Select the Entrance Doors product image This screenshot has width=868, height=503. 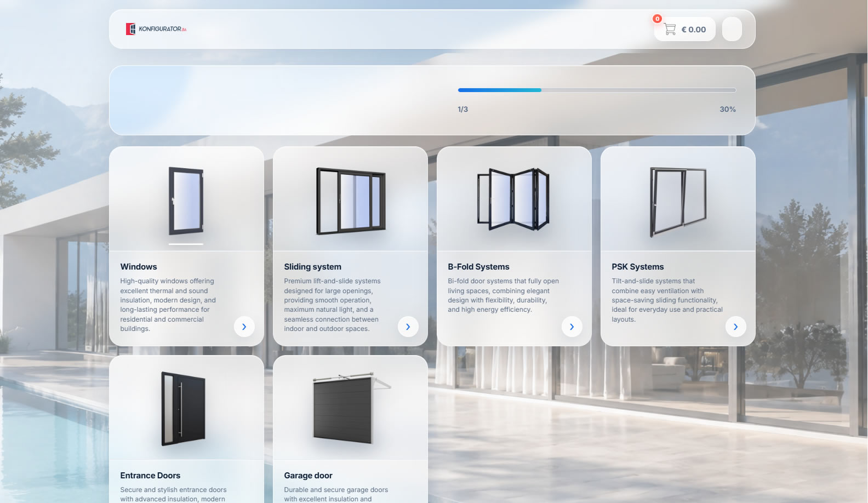[184, 409]
